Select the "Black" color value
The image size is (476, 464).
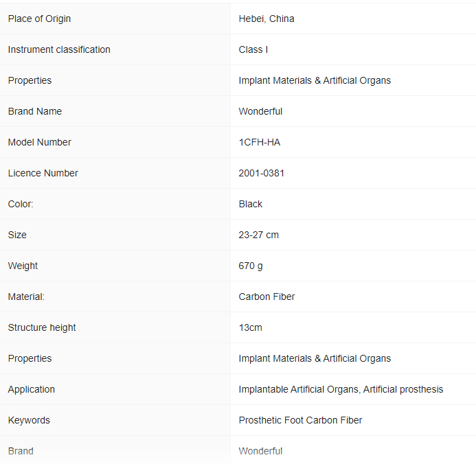coord(251,204)
